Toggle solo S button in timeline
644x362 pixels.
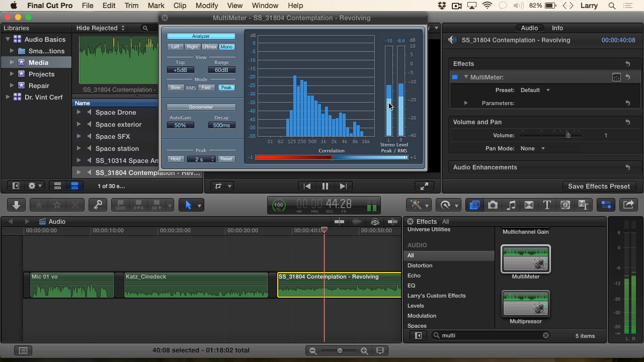375,222
